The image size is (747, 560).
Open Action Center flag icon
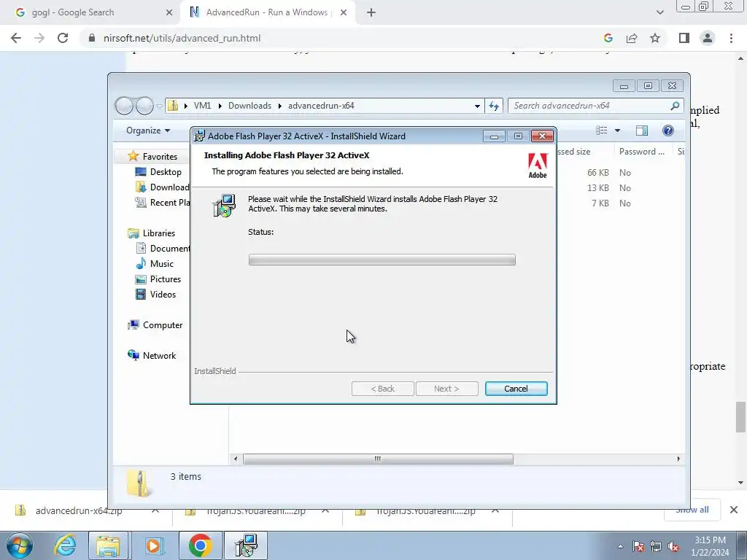tap(638, 547)
